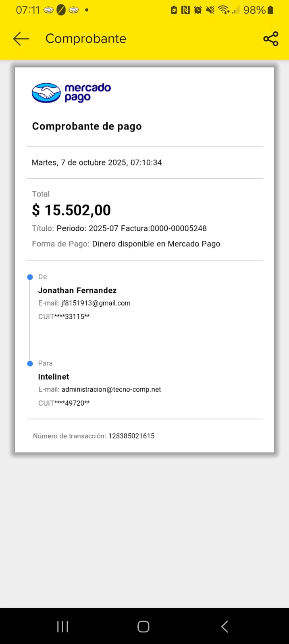Tap the recipient name Intelinet

tap(54, 377)
